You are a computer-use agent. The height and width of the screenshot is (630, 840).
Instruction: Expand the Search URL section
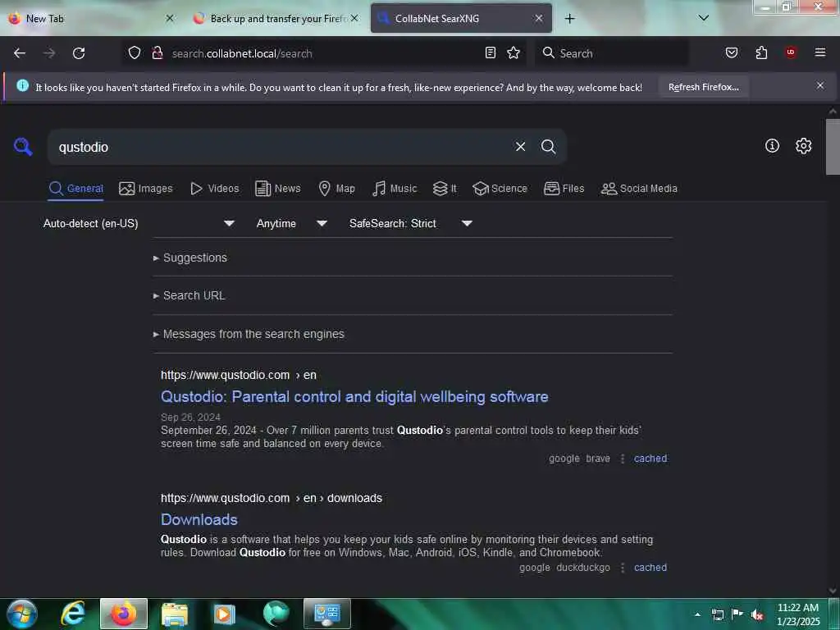(x=189, y=295)
